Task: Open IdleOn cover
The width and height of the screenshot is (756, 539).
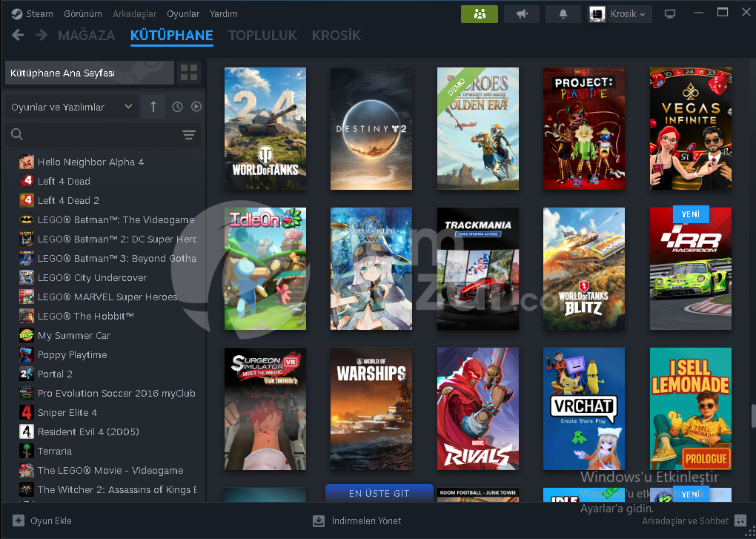Action: tap(265, 268)
